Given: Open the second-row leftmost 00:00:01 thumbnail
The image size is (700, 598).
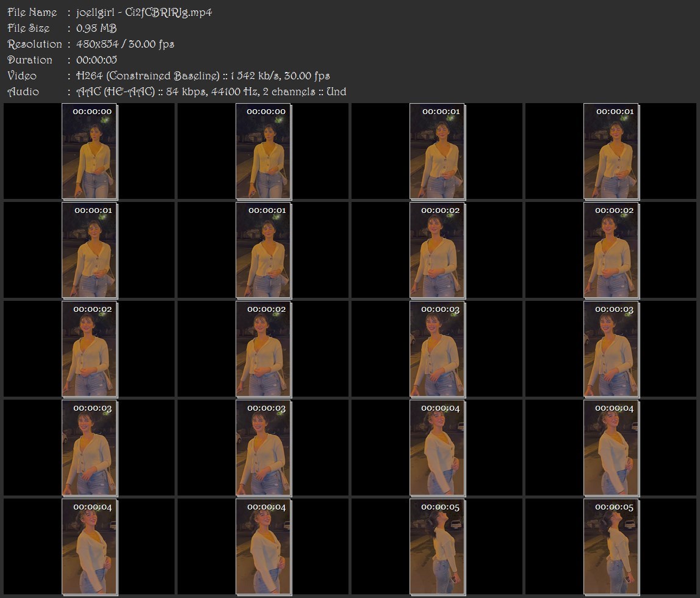Looking at the screenshot, I should tap(89, 250).
